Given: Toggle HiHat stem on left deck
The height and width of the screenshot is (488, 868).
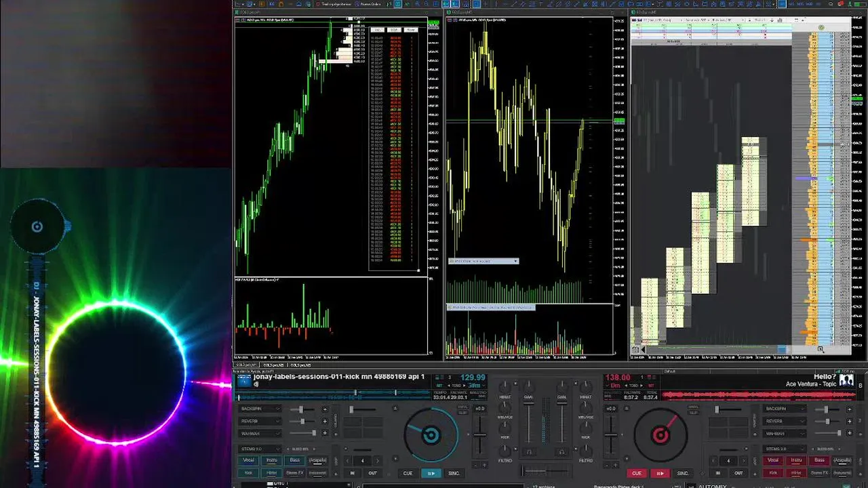Looking at the screenshot, I should [272, 473].
